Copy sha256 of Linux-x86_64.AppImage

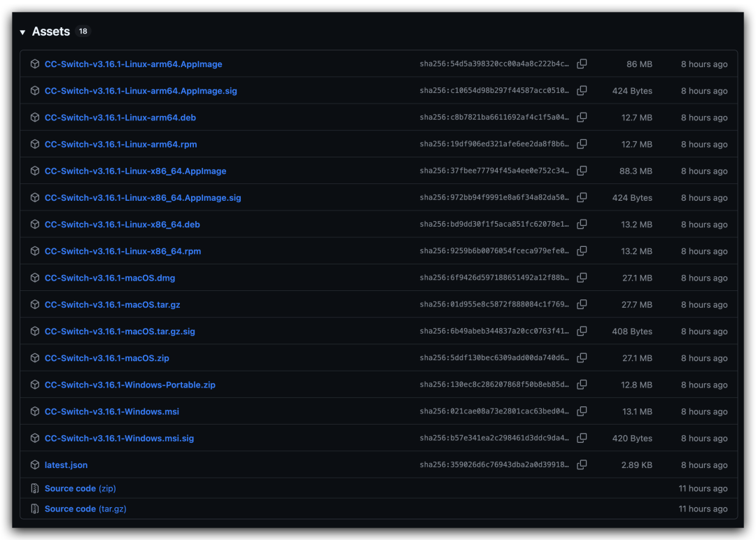[582, 171]
